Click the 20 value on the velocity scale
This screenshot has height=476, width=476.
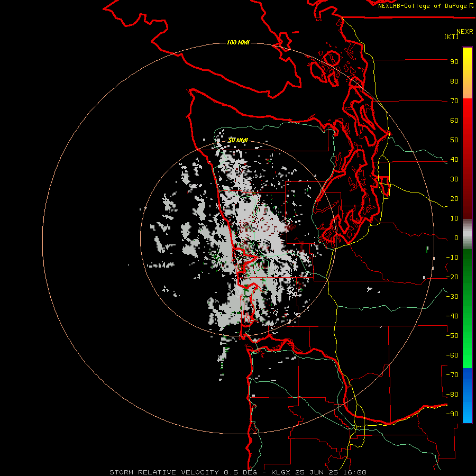point(454,199)
